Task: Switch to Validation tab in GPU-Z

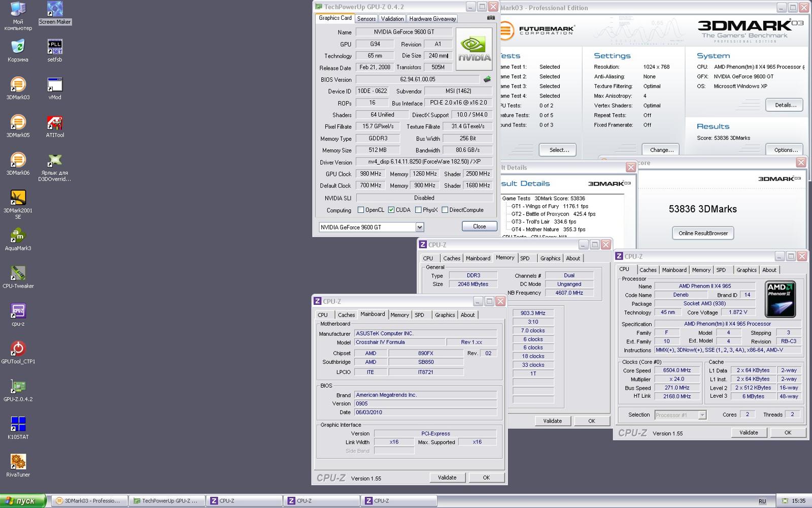Action: tap(392, 19)
